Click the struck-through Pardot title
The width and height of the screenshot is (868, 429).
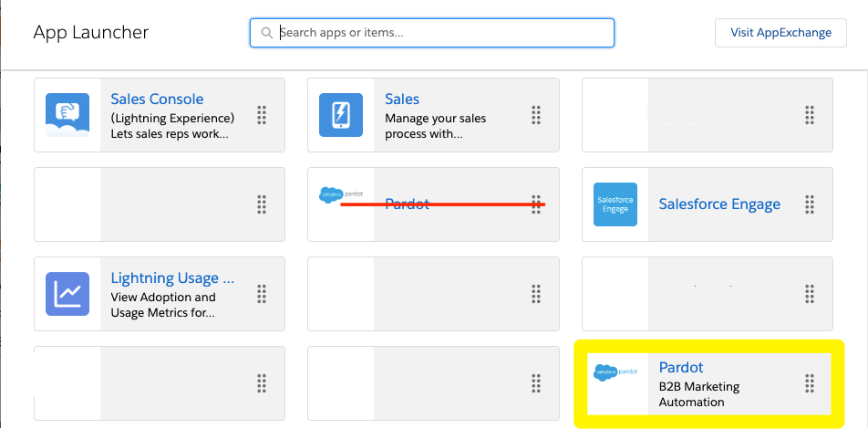tap(407, 204)
